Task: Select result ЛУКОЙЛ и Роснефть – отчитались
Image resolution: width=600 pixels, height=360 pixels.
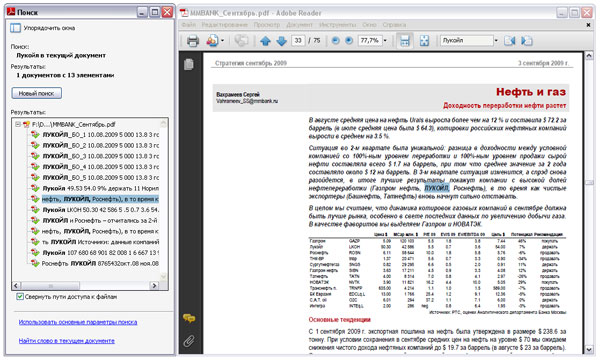Action: tap(99, 220)
